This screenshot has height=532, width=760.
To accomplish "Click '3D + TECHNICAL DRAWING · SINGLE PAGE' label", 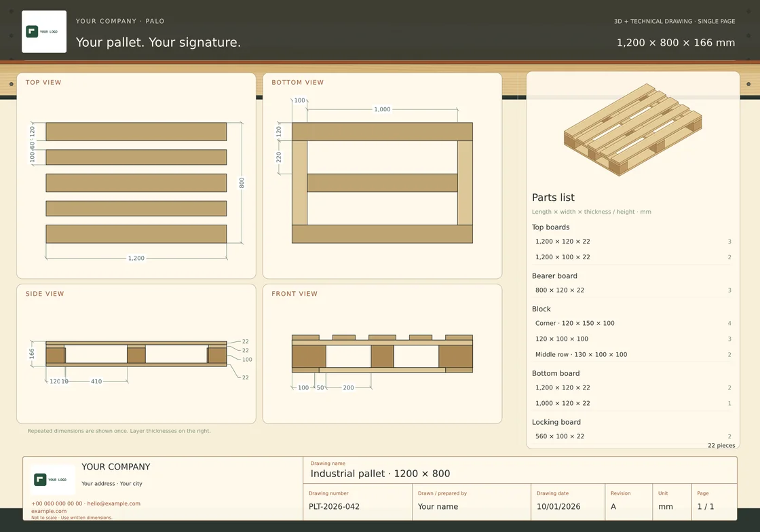I will point(674,21).
